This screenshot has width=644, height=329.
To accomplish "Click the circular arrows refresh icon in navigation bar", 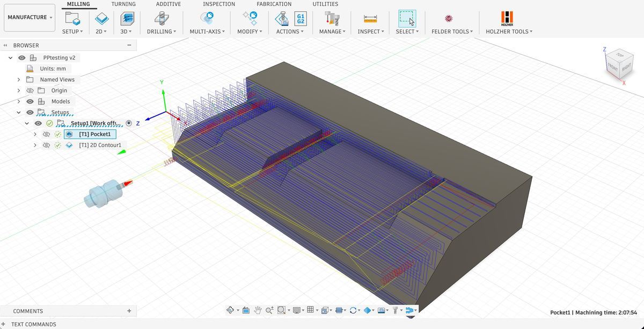I will tap(353, 310).
